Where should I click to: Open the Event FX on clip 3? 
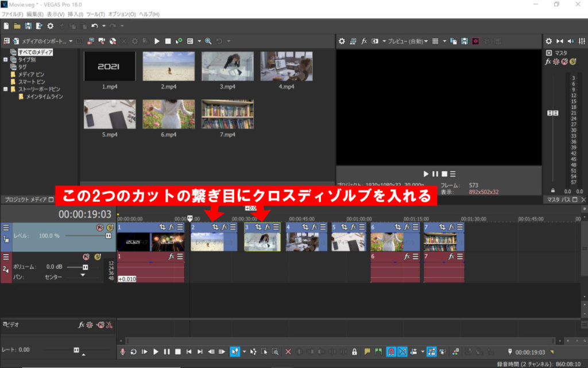pos(268,227)
